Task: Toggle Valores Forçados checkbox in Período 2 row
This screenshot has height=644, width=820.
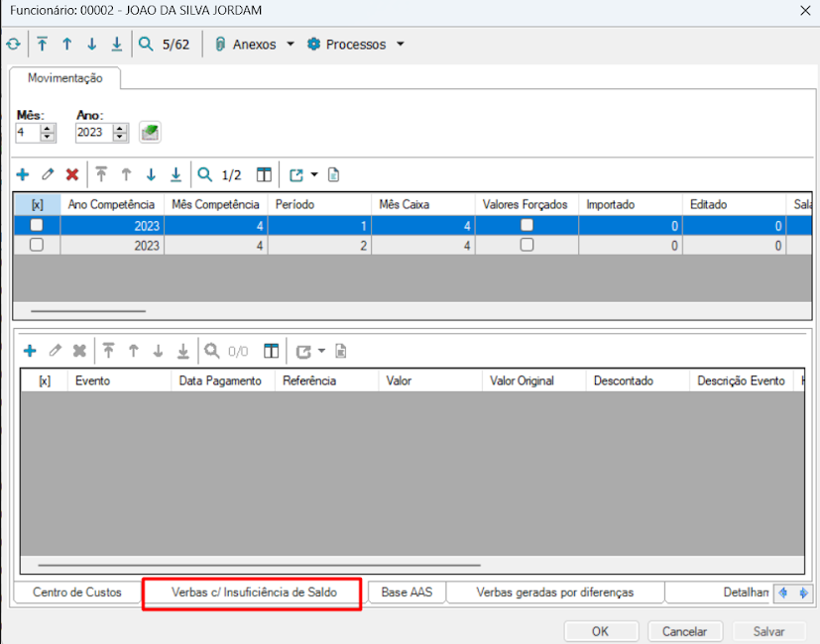Action: (527, 245)
